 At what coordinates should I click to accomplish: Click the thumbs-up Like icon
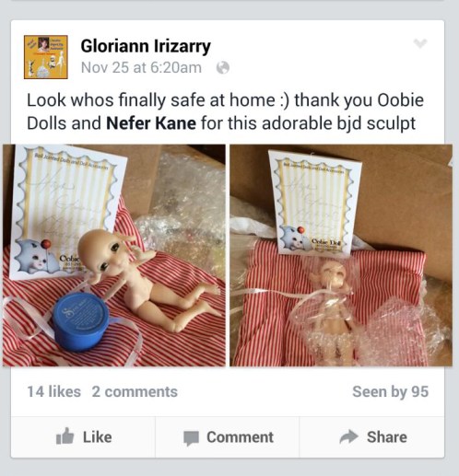click(65, 436)
